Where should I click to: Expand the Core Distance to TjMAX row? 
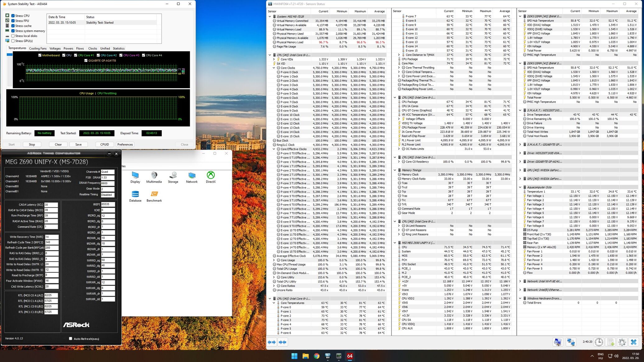click(399, 55)
